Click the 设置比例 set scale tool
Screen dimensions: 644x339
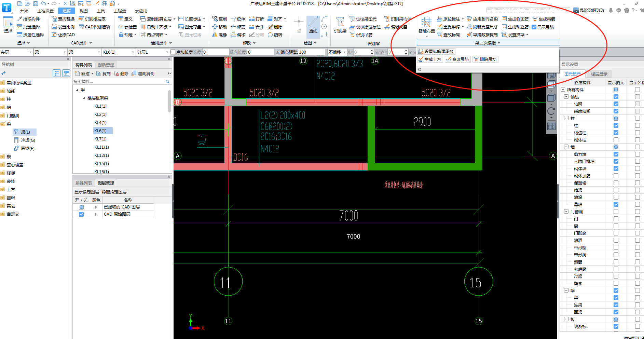pos(63,27)
